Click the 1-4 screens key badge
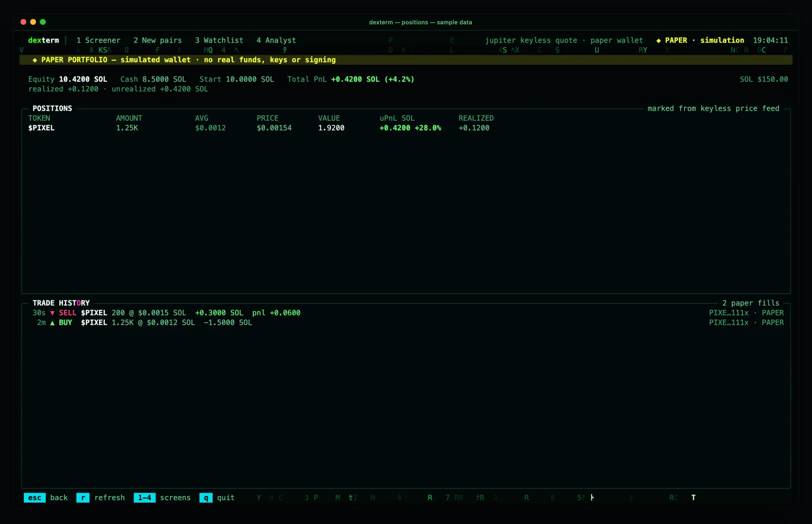The image size is (812, 524). click(145, 498)
